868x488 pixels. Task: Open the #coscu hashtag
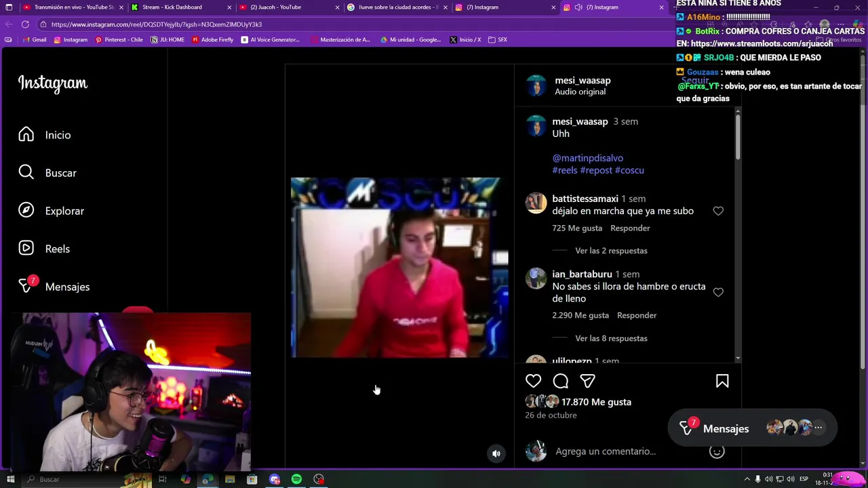[x=629, y=170]
